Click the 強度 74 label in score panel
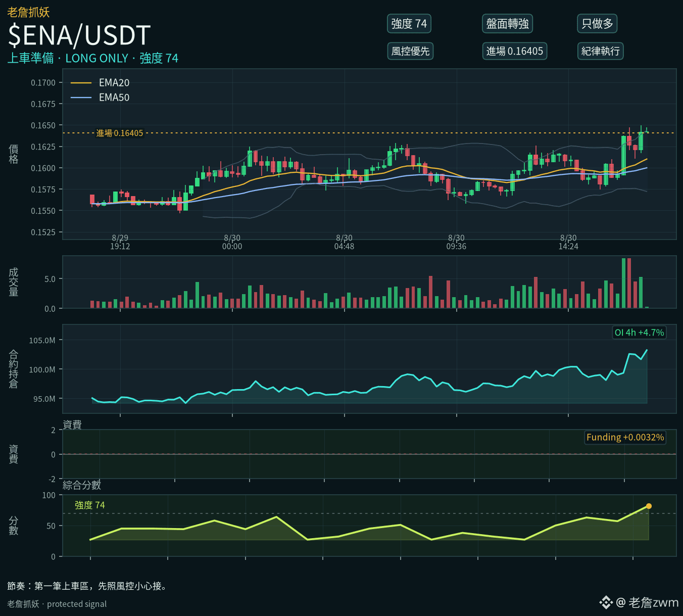This screenshot has width=683, height=616. click(x=90, y=505)
